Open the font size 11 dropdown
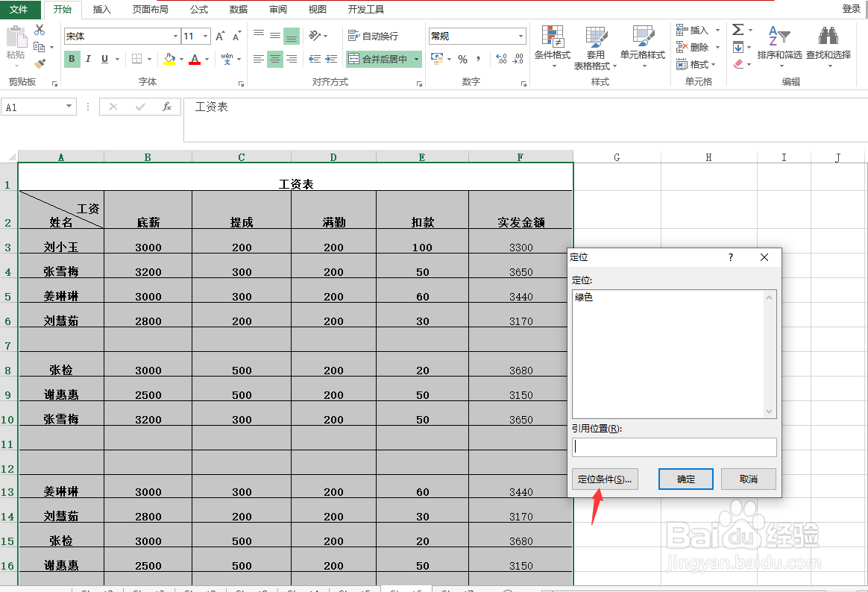 pyautogui.click(x=205, y=37)
